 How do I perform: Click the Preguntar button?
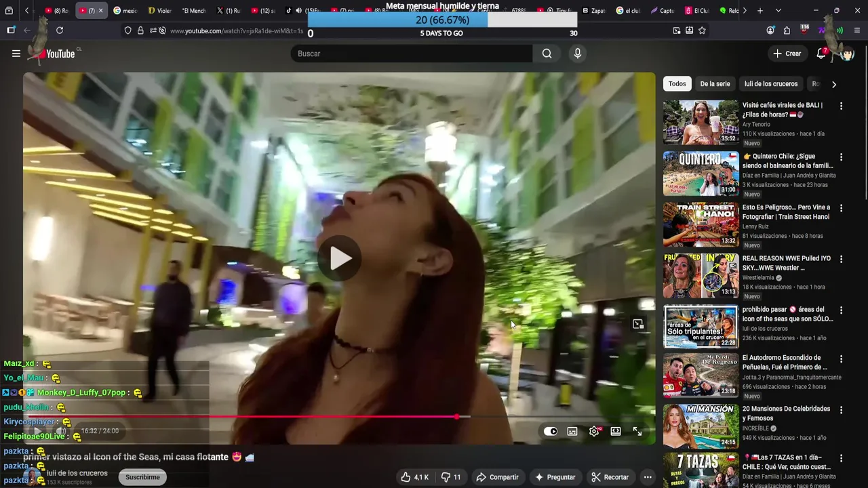555,477
